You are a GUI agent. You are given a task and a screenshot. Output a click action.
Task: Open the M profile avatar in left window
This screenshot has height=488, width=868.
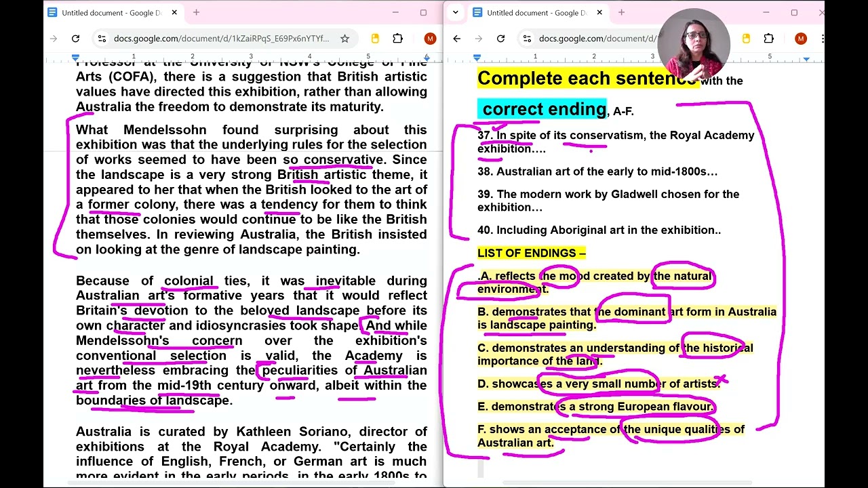tap(429, 39)
